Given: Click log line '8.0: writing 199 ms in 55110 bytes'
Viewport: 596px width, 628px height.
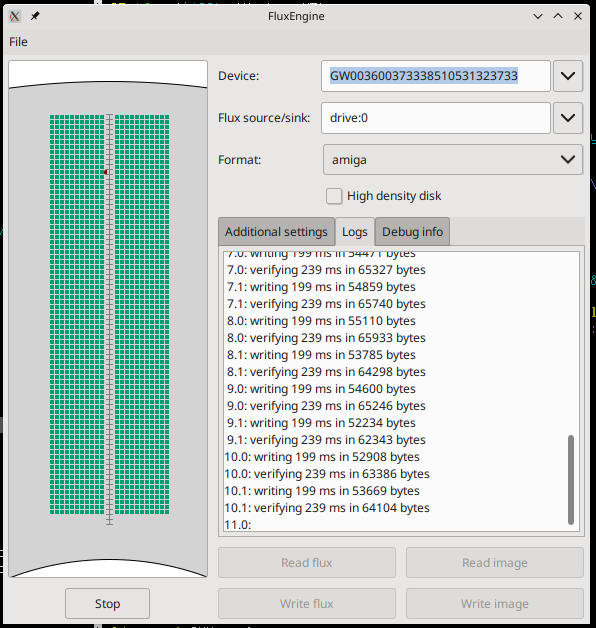Looking at the screenshot, I should click(x=321, y=321).
